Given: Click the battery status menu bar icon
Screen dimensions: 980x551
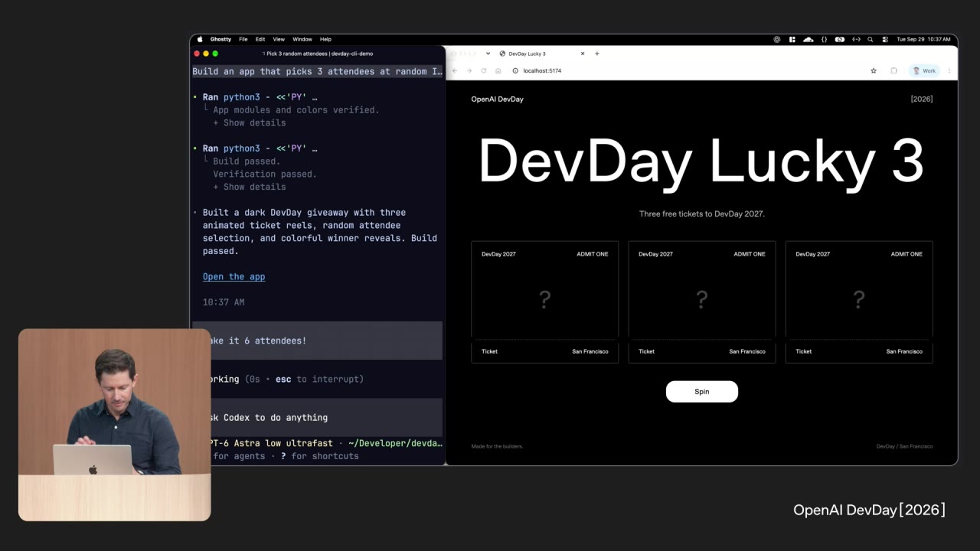Looking at the screenshot, I should coord(840,39).
